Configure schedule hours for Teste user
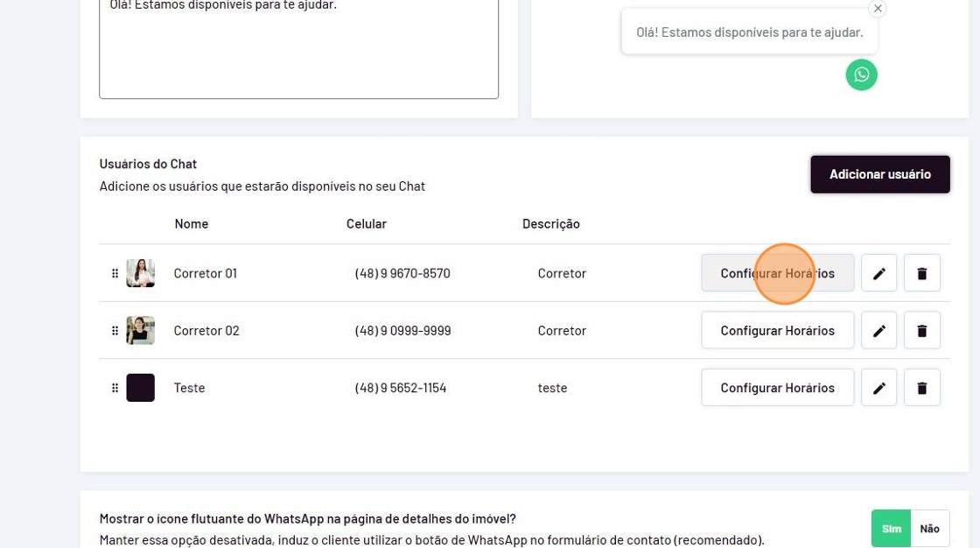 pyautogui.click(x=777, y=388)
